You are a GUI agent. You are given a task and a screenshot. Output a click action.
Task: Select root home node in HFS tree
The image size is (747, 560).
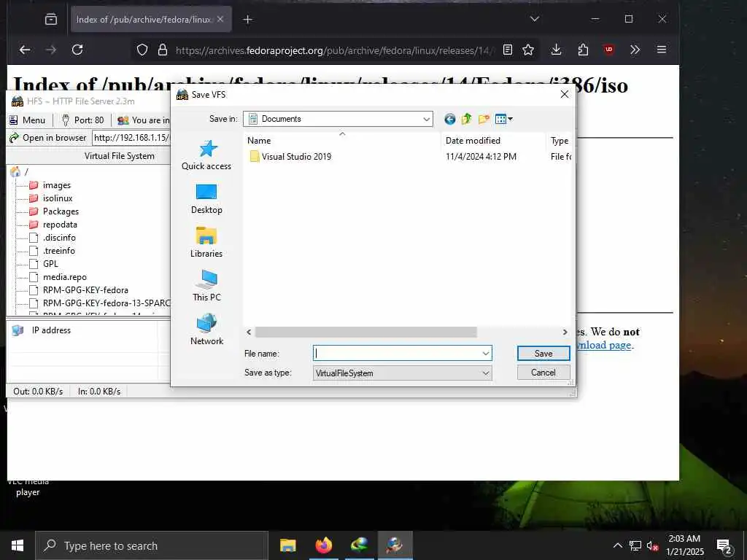(19, 171)
